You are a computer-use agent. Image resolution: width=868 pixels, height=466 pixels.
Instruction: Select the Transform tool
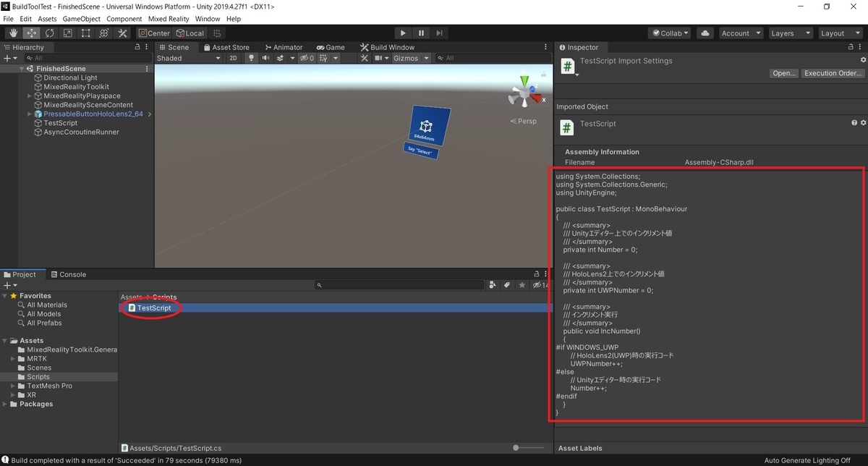(x=103, y=33)
